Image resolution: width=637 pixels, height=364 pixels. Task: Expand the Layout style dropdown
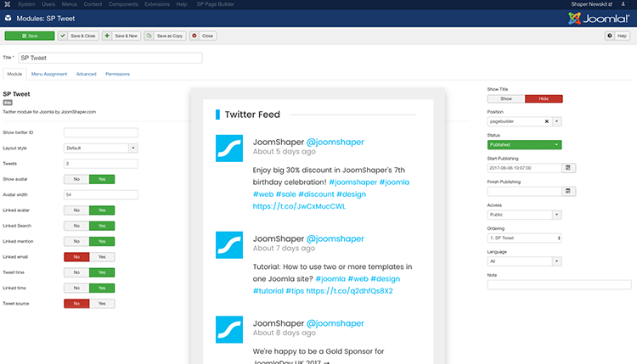coord(132,148)
